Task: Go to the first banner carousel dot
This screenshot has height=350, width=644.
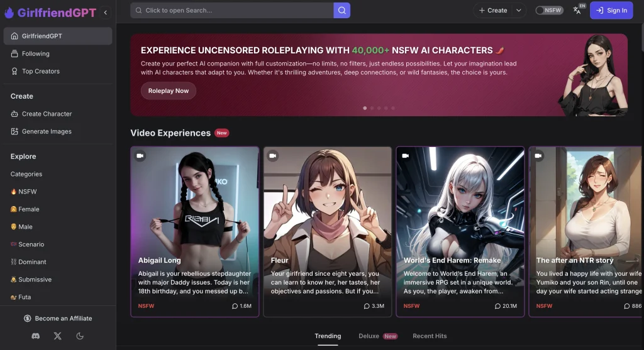Action: click(x=365, y=108)
